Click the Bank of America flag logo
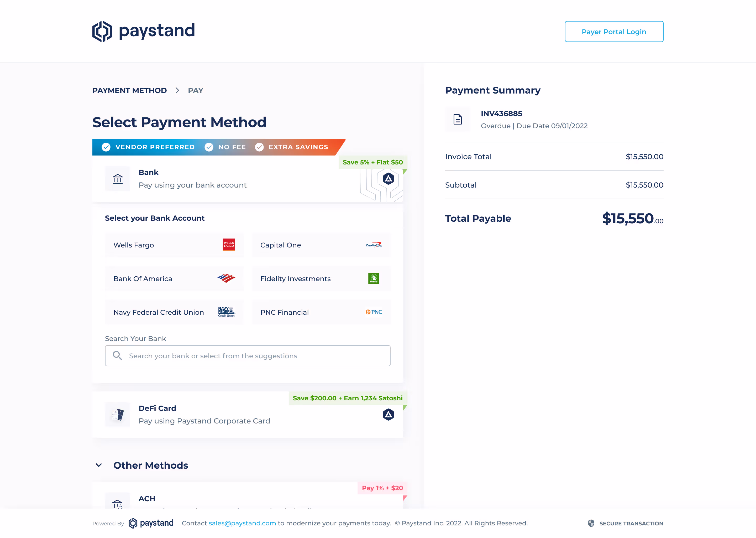Image resolution: width=756 pixels, height=538 pixels. (226, 278)
